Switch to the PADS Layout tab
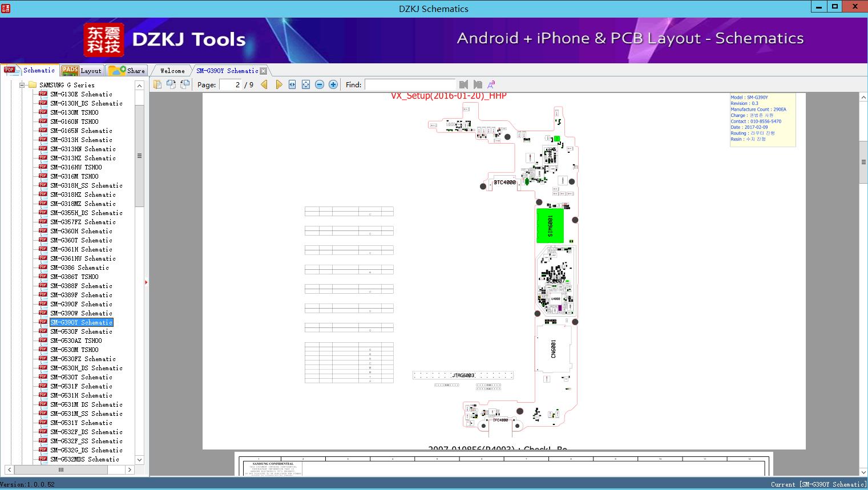This screenshot has height=490, width=868. (x=82, y=70)
